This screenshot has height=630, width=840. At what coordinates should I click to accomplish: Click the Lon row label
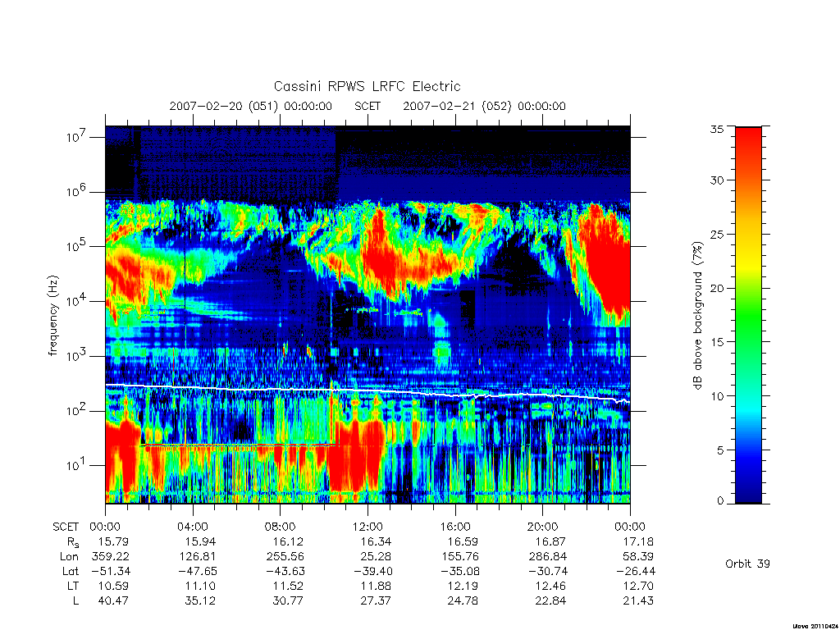[x=69, y=557]
